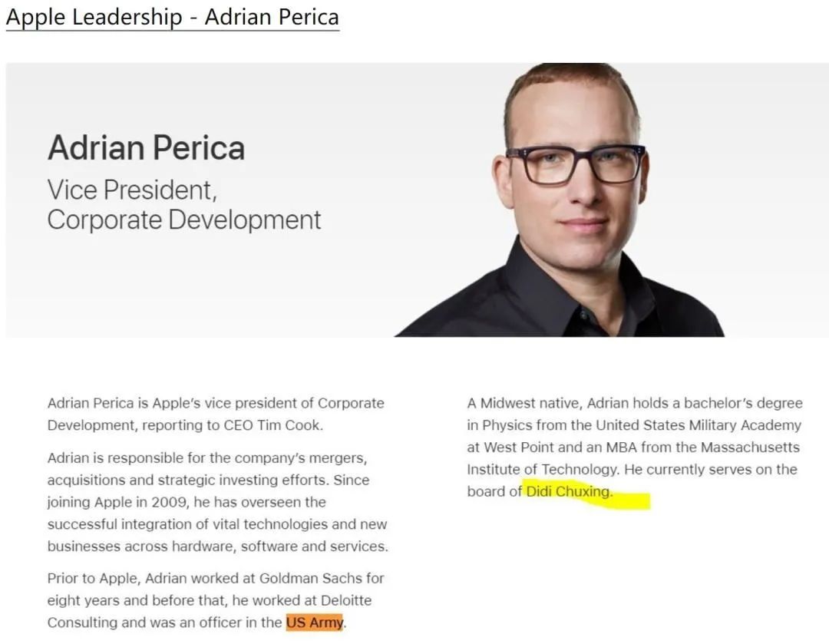This screenshot has width=829, height=644.
Task: Click the portrait photo in the banner
Action: click(572, 207)
